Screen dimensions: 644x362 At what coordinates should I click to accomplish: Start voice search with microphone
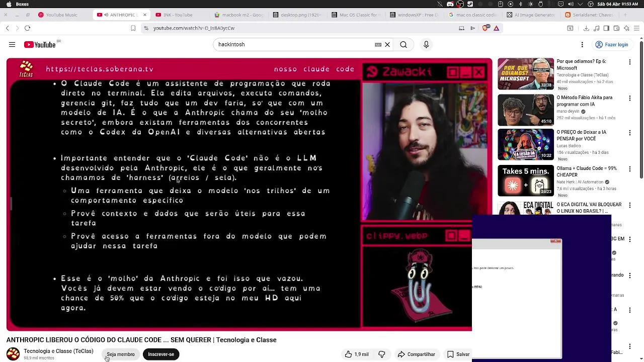[426, 44]
